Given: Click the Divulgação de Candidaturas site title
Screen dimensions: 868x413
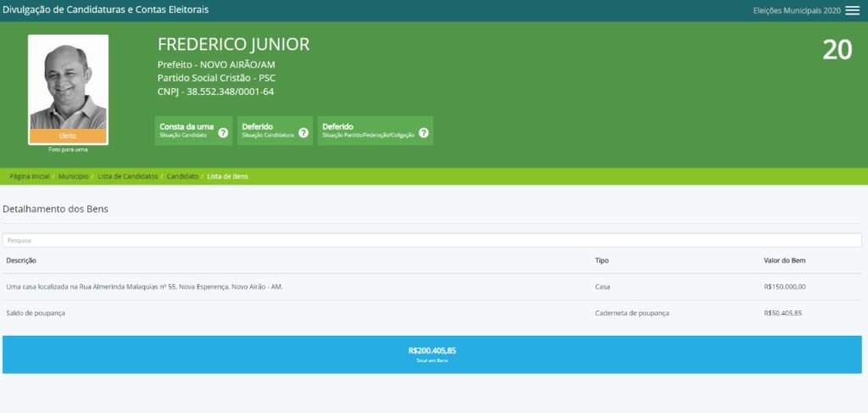Looking at the screenshot, I should coord(106,10).
